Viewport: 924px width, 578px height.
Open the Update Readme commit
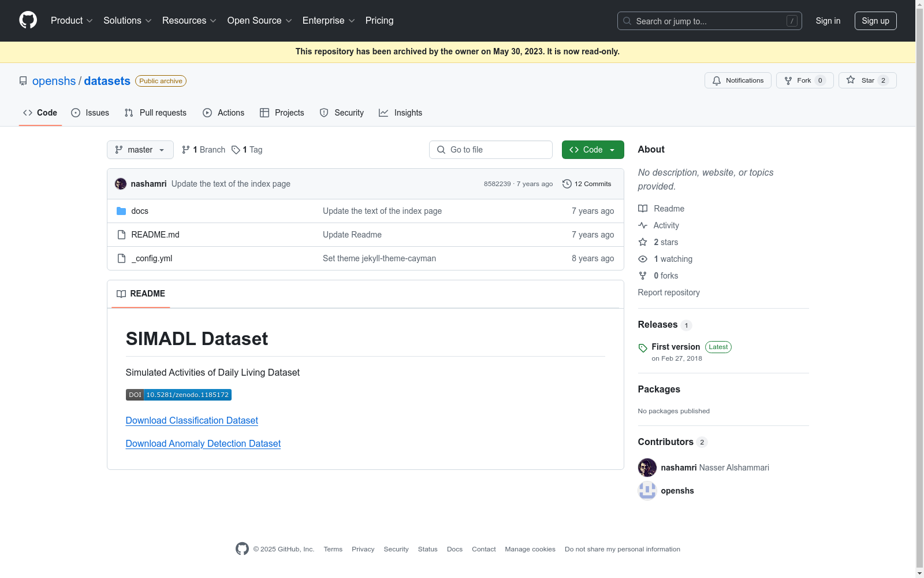352,235
